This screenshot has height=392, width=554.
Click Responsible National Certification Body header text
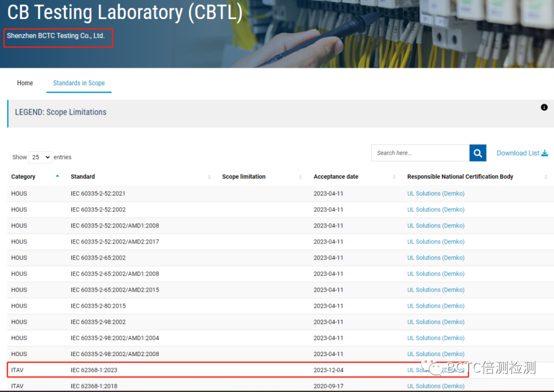click(460, 177)
